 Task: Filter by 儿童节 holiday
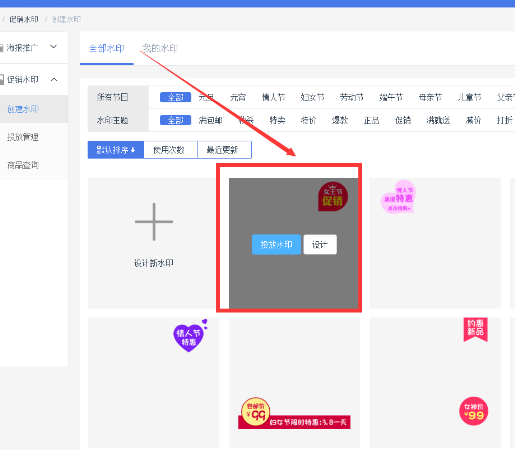click(x=470, y=97)
